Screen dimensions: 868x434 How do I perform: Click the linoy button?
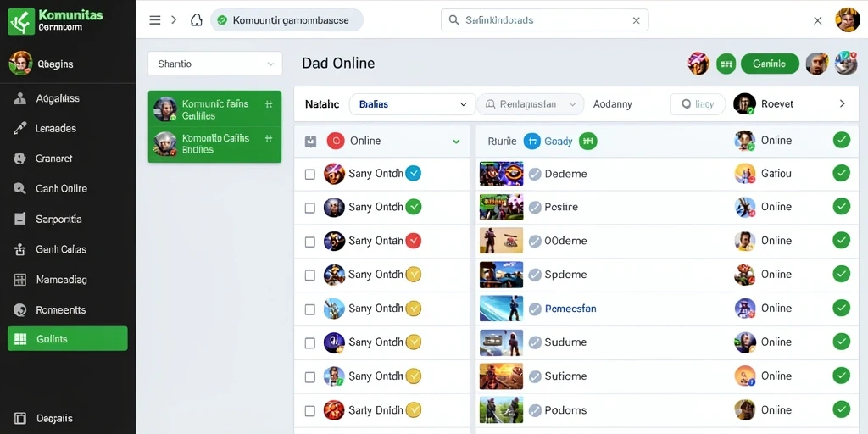[x=698, y=104]
